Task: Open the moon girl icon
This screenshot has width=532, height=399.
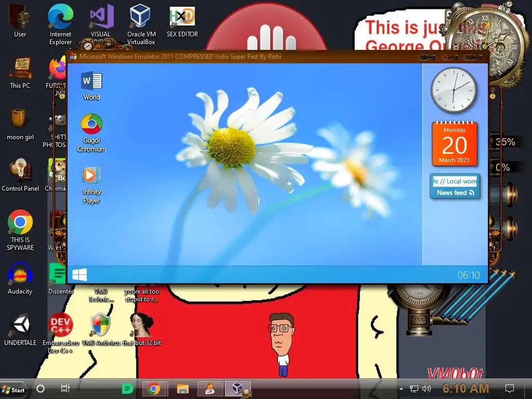Action: [20, 125]
